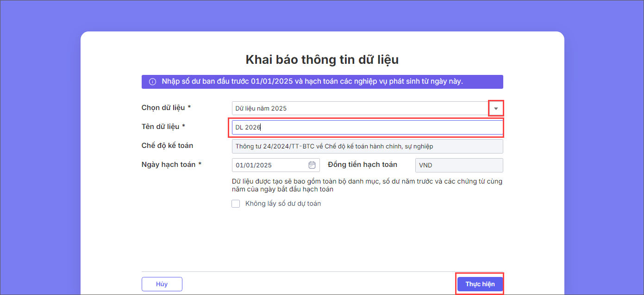Open the calendar picker in Ngày hạch toán
Screen dimensions: 644x295
pos(312,165)
